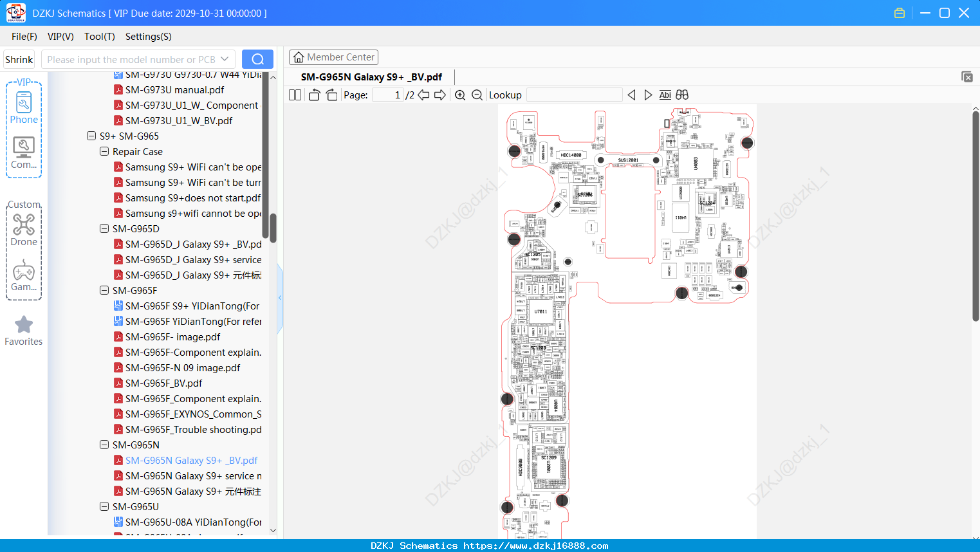Click PDF icon beside Samsung S9+does not start.pdf
The height and width of the screenshot is (552, 980).
click(x=118, y=198)
